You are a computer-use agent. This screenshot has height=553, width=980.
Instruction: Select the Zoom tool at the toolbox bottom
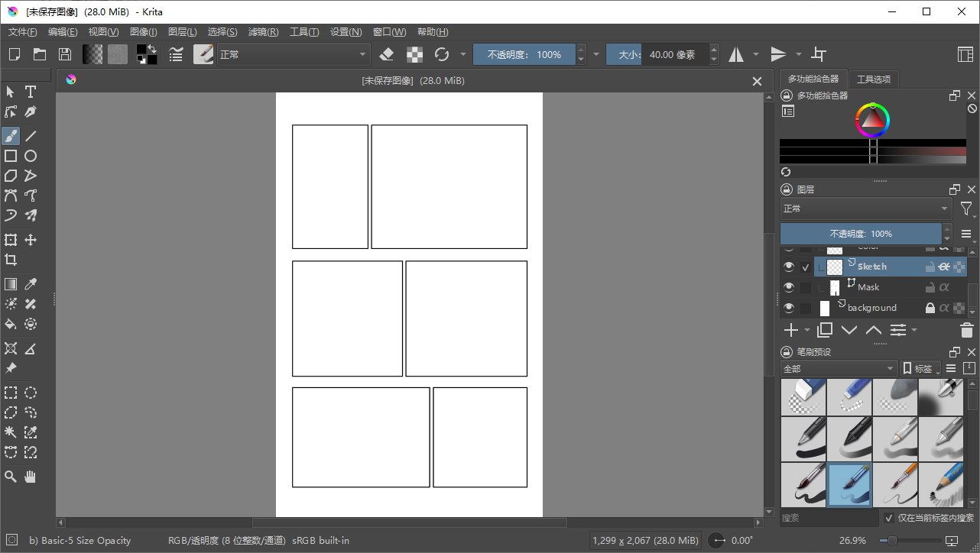(x=11, y=476)
